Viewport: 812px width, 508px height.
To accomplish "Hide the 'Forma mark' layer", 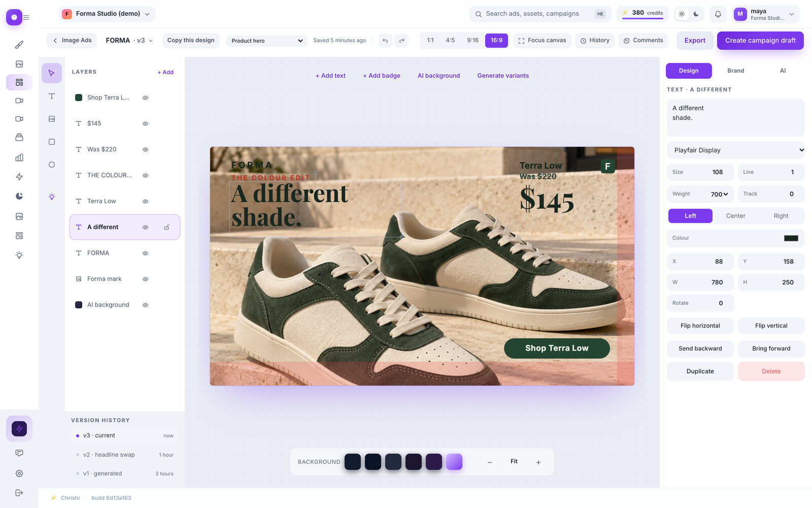I will pos(145,279).
